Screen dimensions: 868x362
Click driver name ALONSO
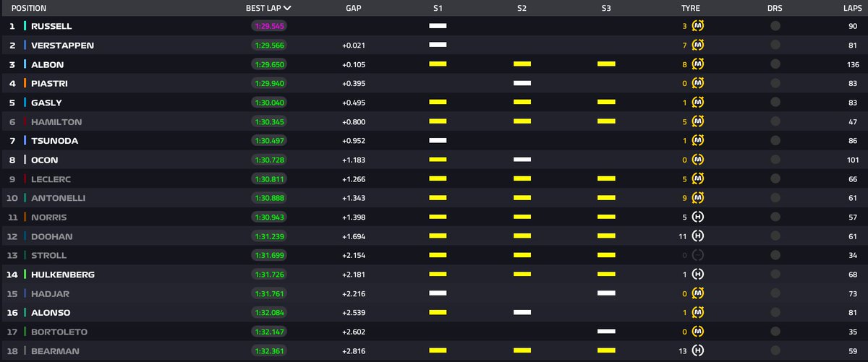(50, 312)
